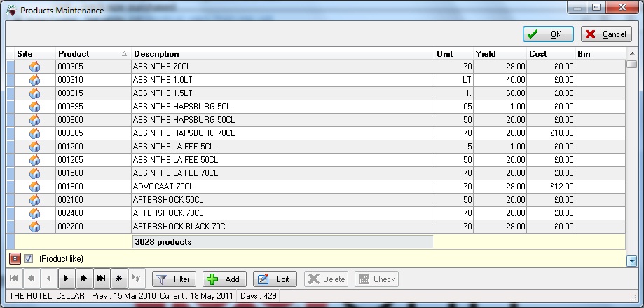This screenshot has height=308, width=644.
Task: Go to the previous record arrow
Action: click(x=49, y=279)
